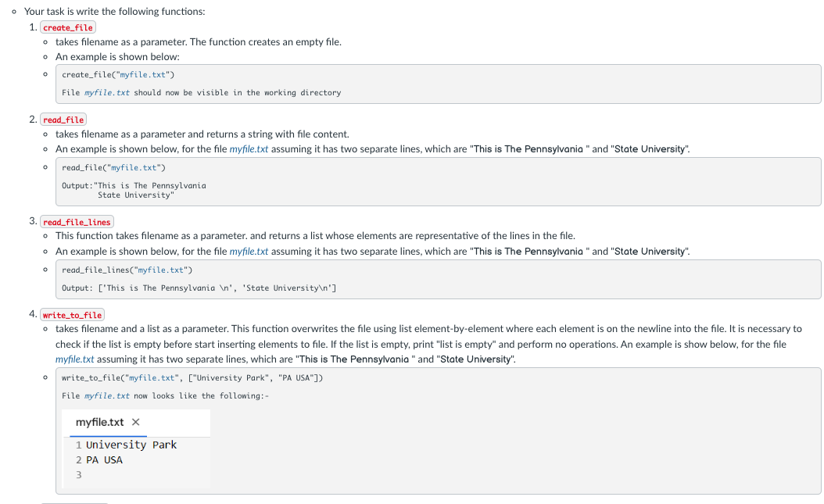Click the red read_file_lines function label

77,222
